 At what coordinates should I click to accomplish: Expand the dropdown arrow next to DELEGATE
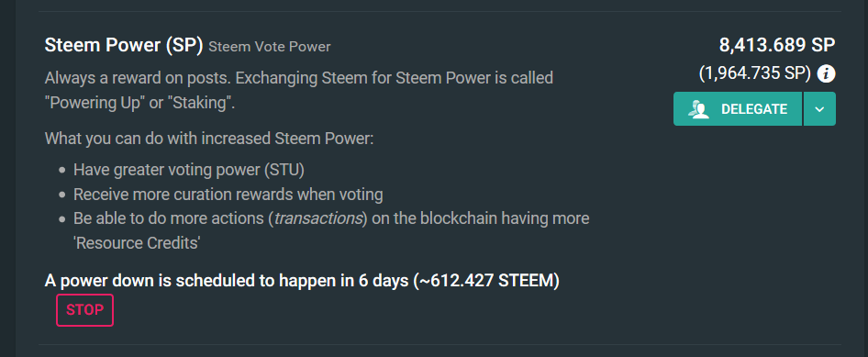pyautogui.click(x=819, y=109)
